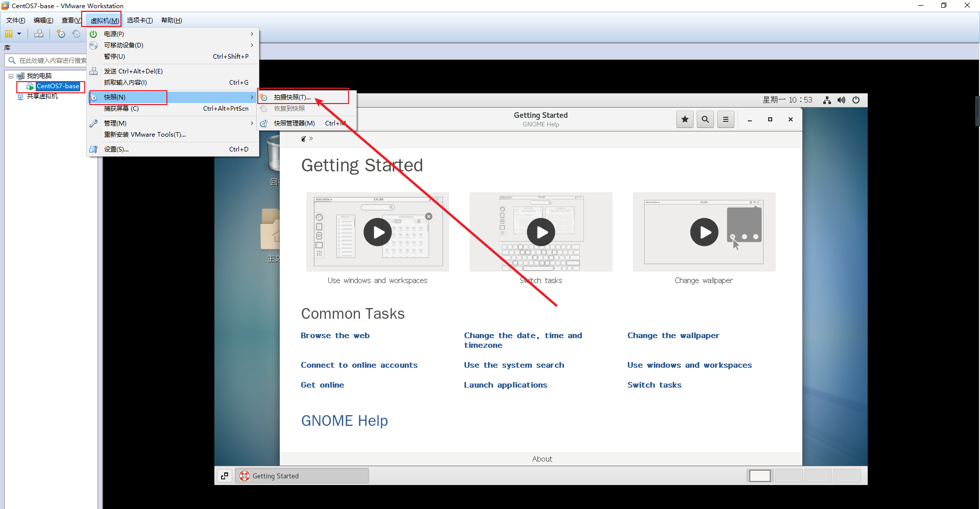Click the 虚拟机(M) menu
Viewport: 980px width, 509px height.
(105, 20)
